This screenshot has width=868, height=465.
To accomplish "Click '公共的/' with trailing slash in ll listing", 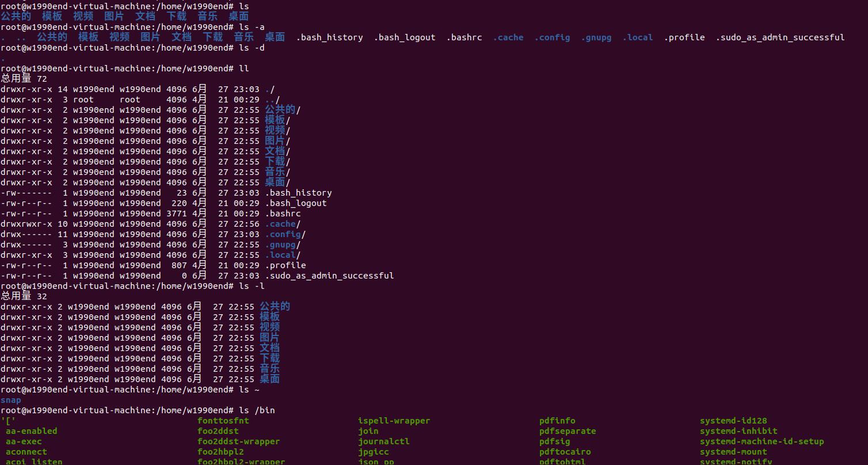I will coord(283,110).
